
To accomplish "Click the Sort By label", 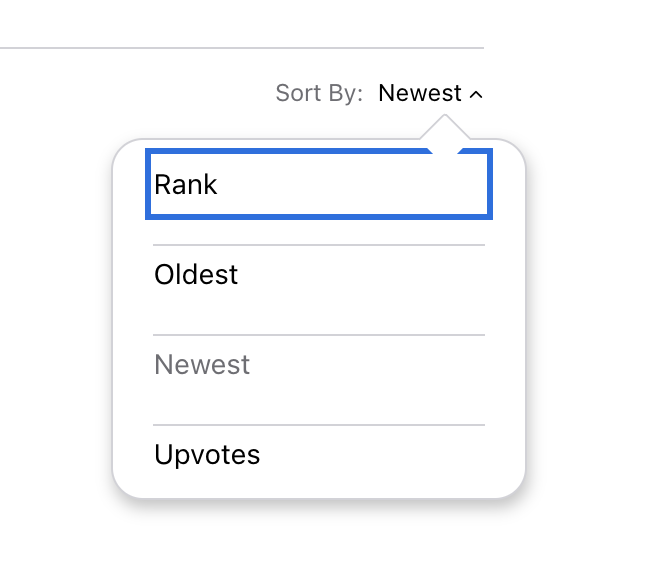I will click(x=319, y=94).
